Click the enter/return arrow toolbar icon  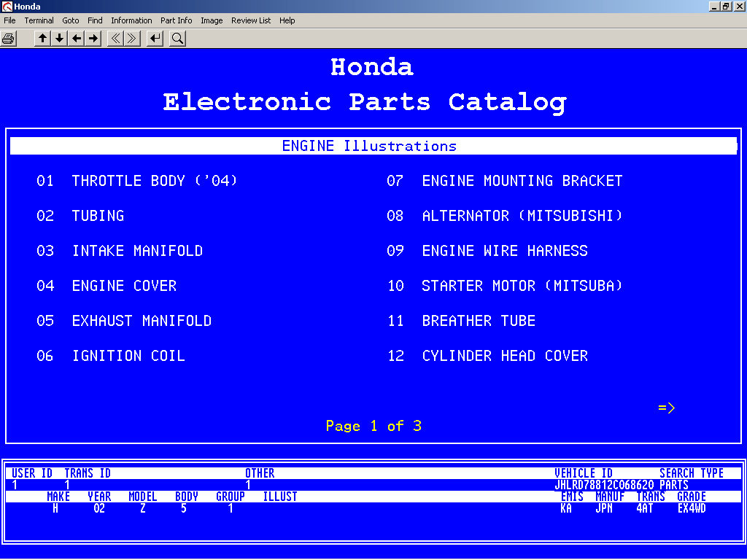click(155, 39)
